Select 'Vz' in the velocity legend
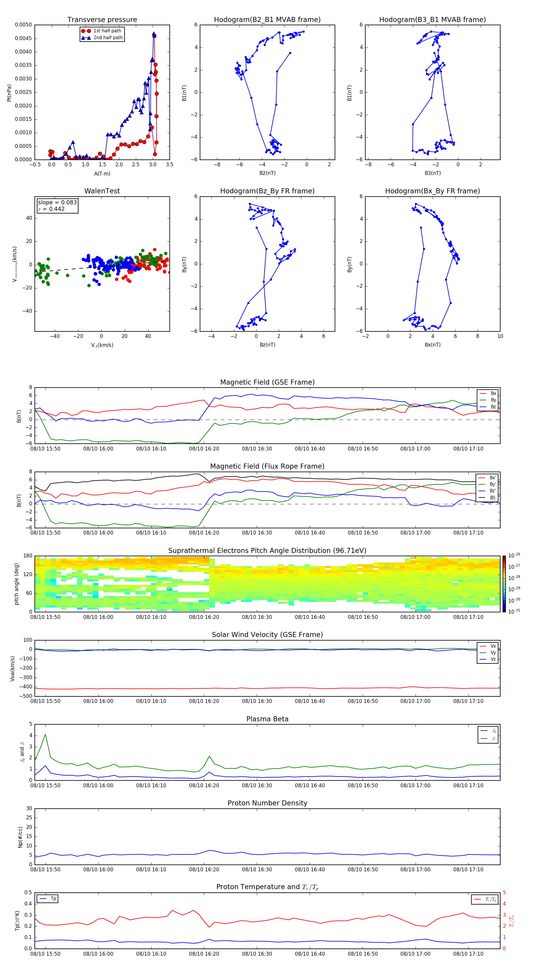Image resolution: width=535 pixels, height=980 pixels. [x=488, y=659]
